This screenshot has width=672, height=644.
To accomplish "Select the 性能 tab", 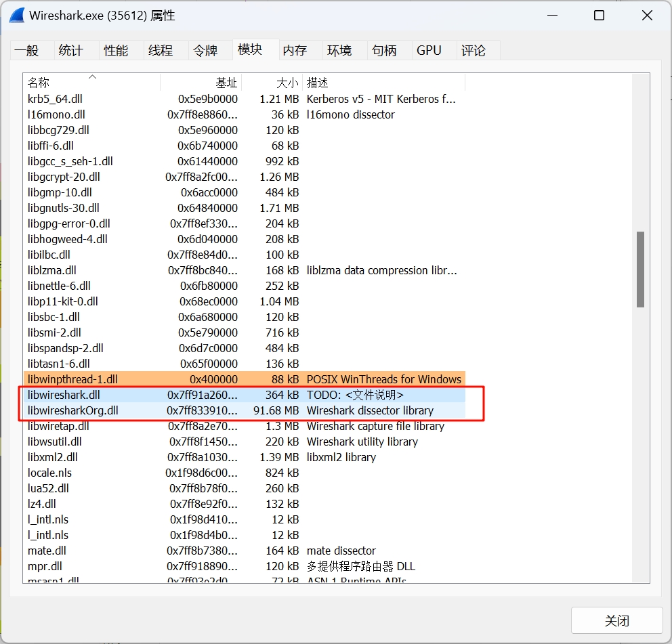I will click(x=116, y=51).
